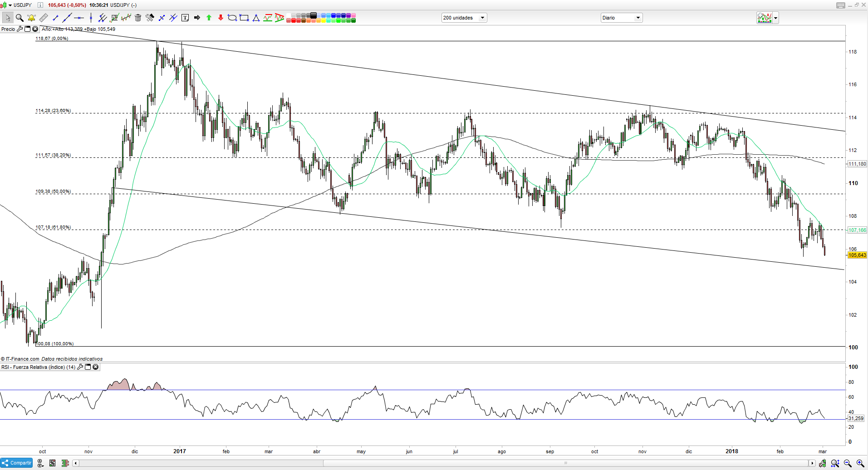Click the scrollbar left arrow
Viewport: 868px width, 470px height.
pos(76,463)
